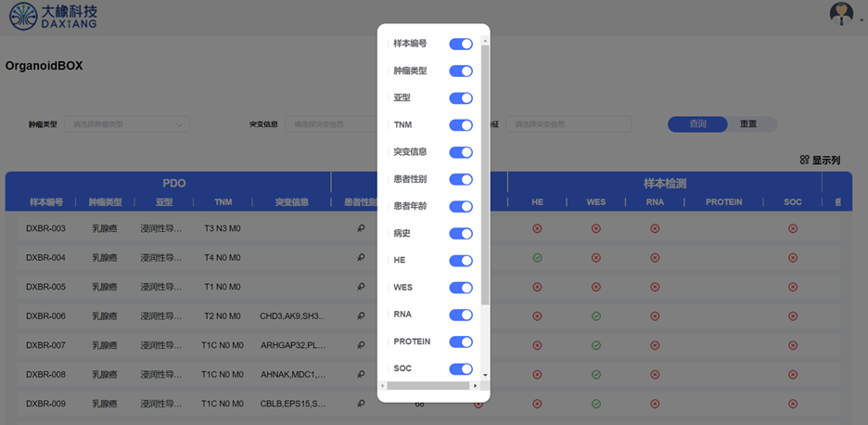Toggle the 样本编号 column switch
Screen dimensions: 868x425
461,44
